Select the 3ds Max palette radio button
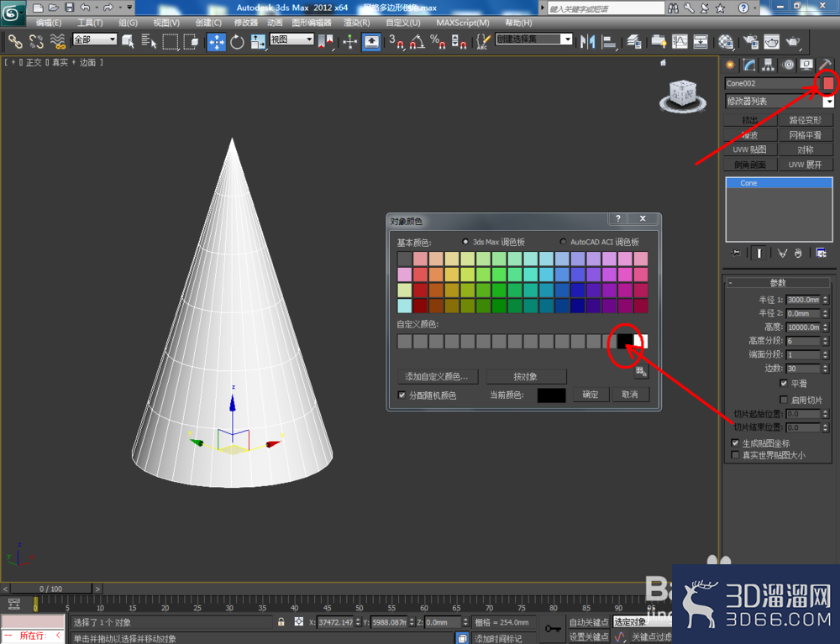Image resolution: width=840 pixels, height=644 pixels. 465,242
